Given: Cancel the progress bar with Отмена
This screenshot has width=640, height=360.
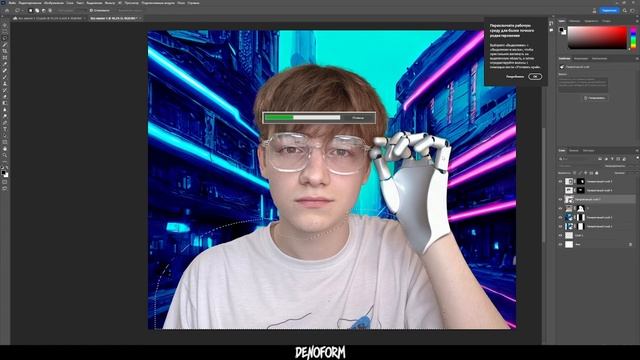Looking at the screenshot, I should (x=358, y=118).
